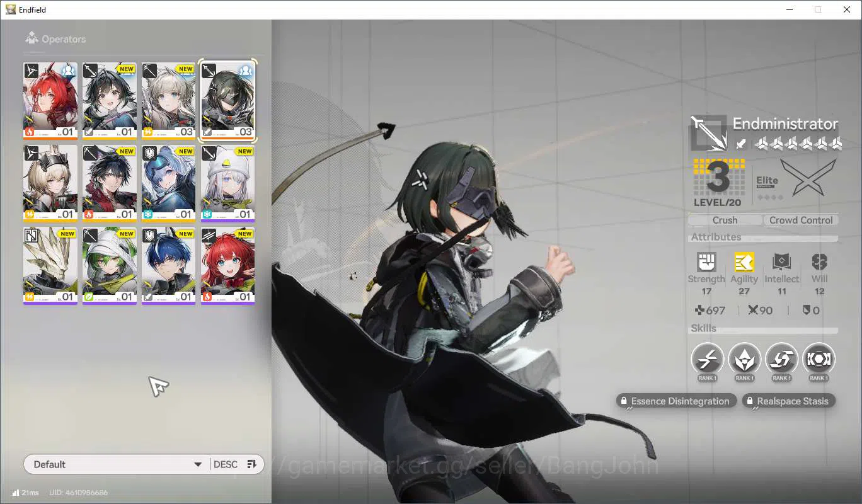Click the Elite label text
Viewport: 862px width, 504px height.
pyautogui.click(x=767, y=180)
